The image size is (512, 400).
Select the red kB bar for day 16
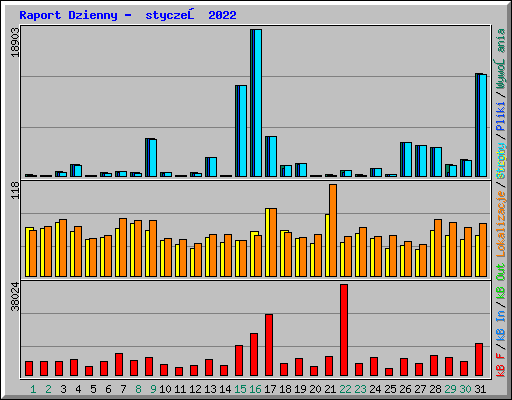coord(254,354)
